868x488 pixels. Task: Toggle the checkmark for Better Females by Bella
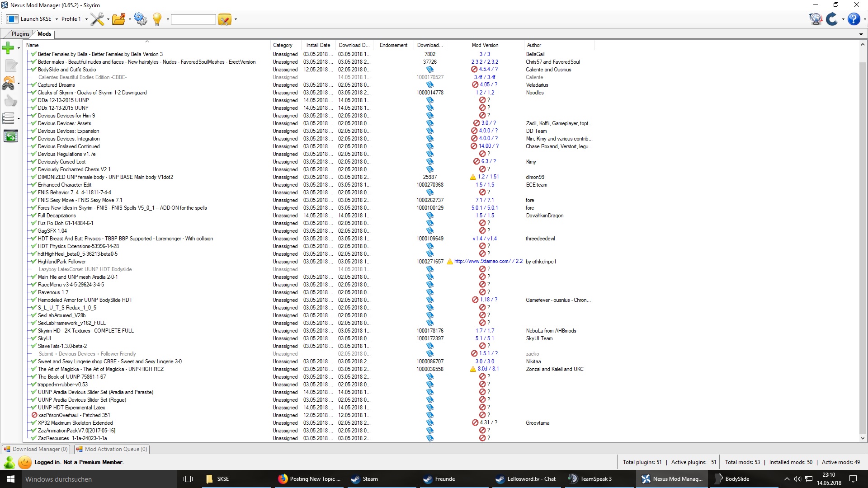pos(34,54)
